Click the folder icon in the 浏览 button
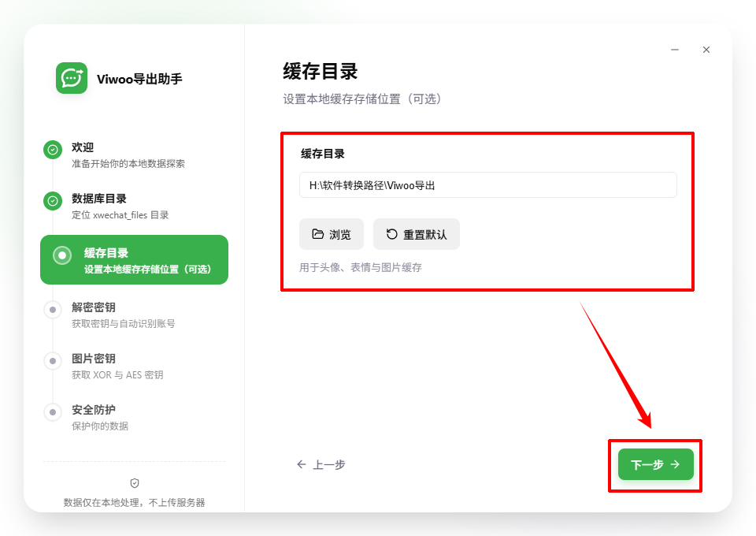The height and width of the screenshot is (536, 756). click(x=317, y=234)
